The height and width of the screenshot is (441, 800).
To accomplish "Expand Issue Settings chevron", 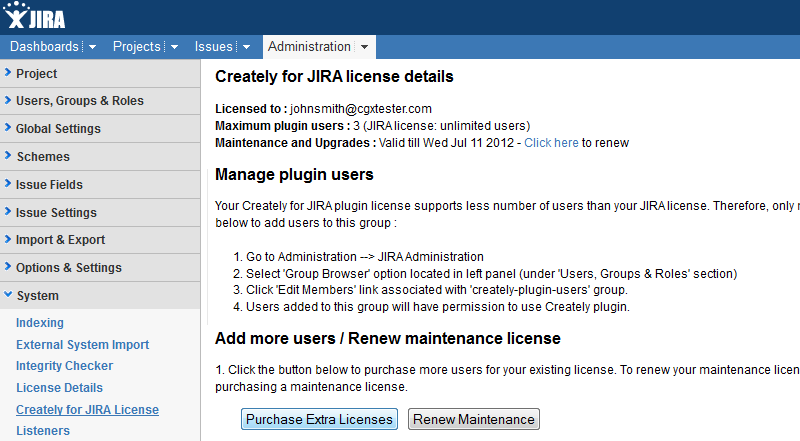I will point(8,211).
